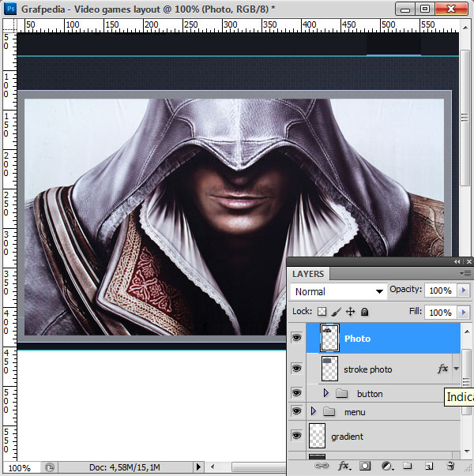Create a new layer group
The image size is (474, 476).
(407, 466)
